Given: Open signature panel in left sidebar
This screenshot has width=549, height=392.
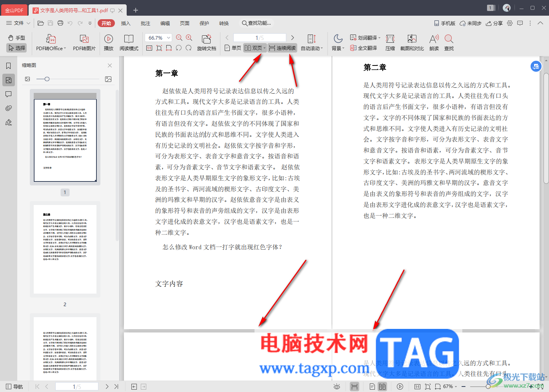Looking at the screenshot, I should coord(9,122).
